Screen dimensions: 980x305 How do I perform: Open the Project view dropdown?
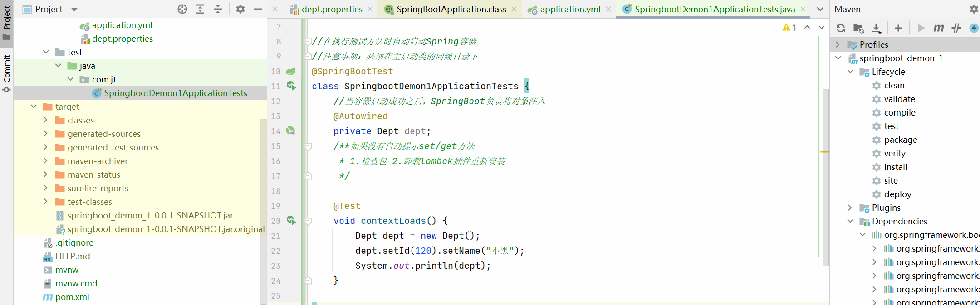[74, 10]
